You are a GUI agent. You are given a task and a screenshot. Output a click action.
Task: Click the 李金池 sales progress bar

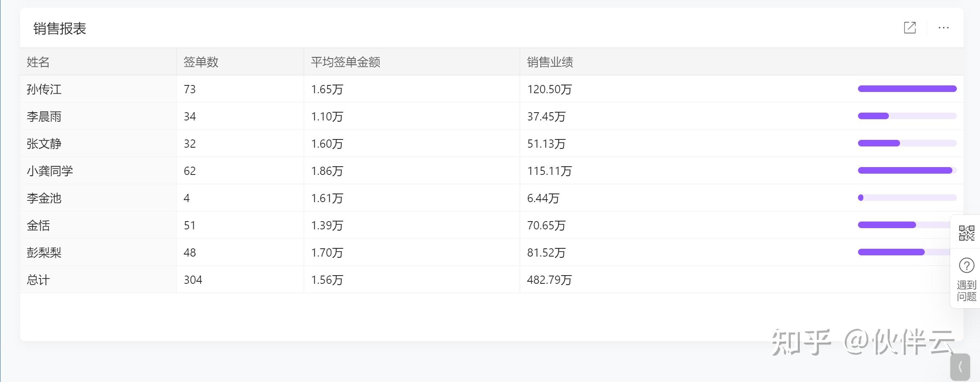tap(907, 198)
